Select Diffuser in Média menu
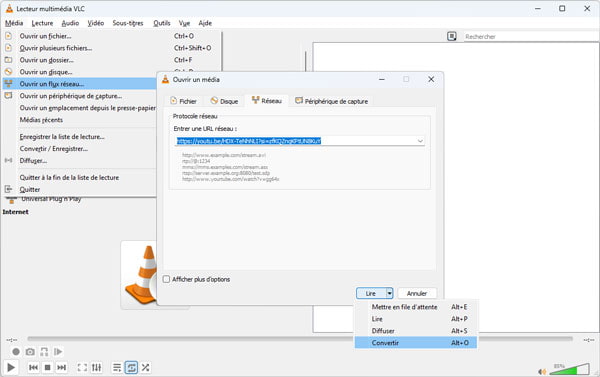Screen dimensions: 600x377 tap(80, 160)
